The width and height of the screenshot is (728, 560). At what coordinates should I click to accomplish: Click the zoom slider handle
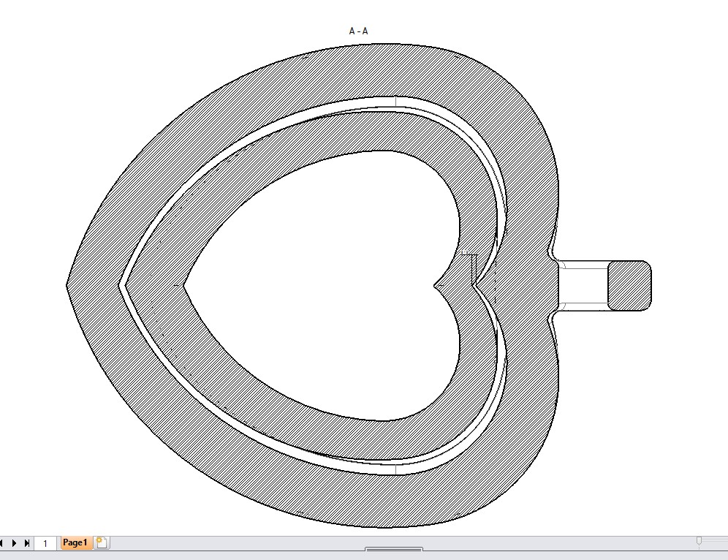tap(699, 542)
